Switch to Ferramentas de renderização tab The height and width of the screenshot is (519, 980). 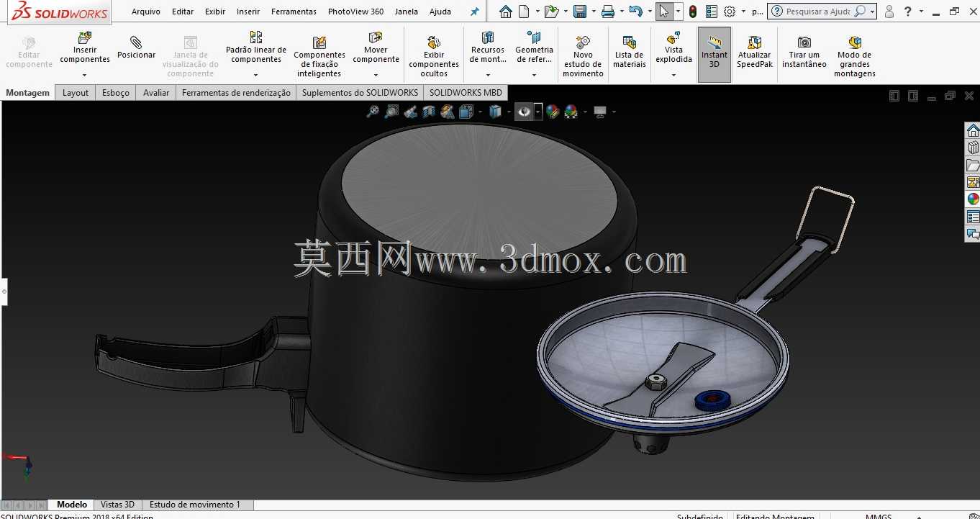[236, 93]
